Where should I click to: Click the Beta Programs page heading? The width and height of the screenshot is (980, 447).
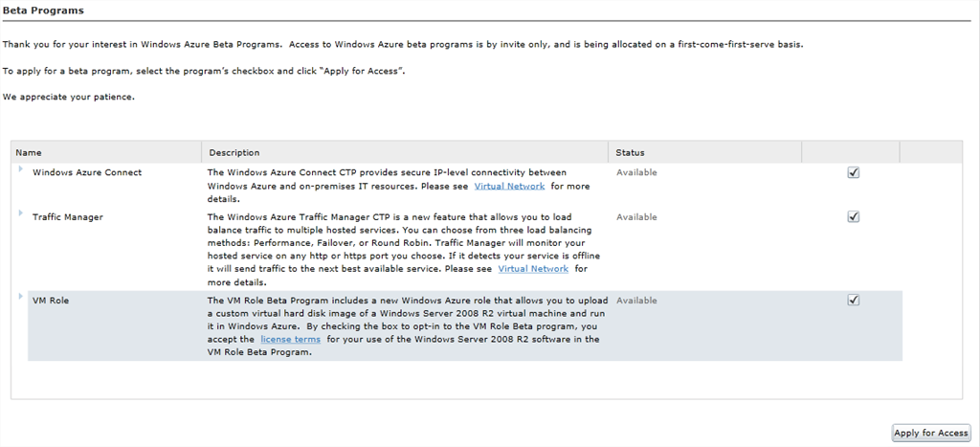click(x=43, y=11)
